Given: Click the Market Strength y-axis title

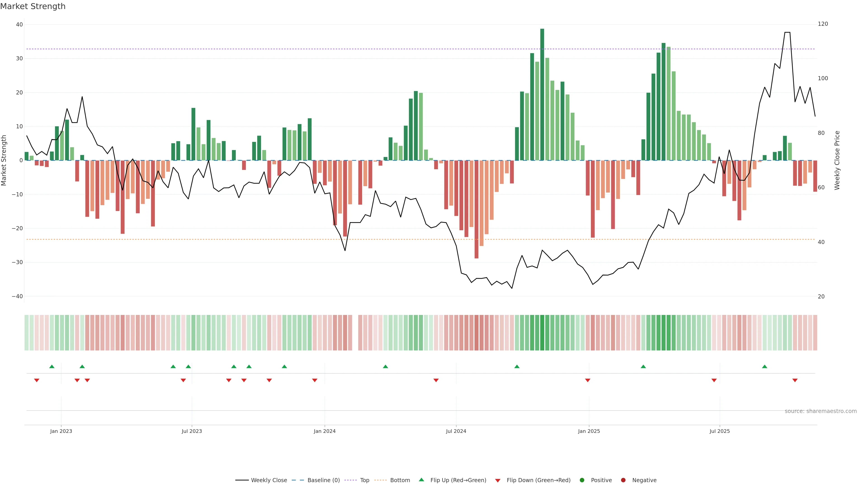Looking at the screenshot, I should [4, 160].
